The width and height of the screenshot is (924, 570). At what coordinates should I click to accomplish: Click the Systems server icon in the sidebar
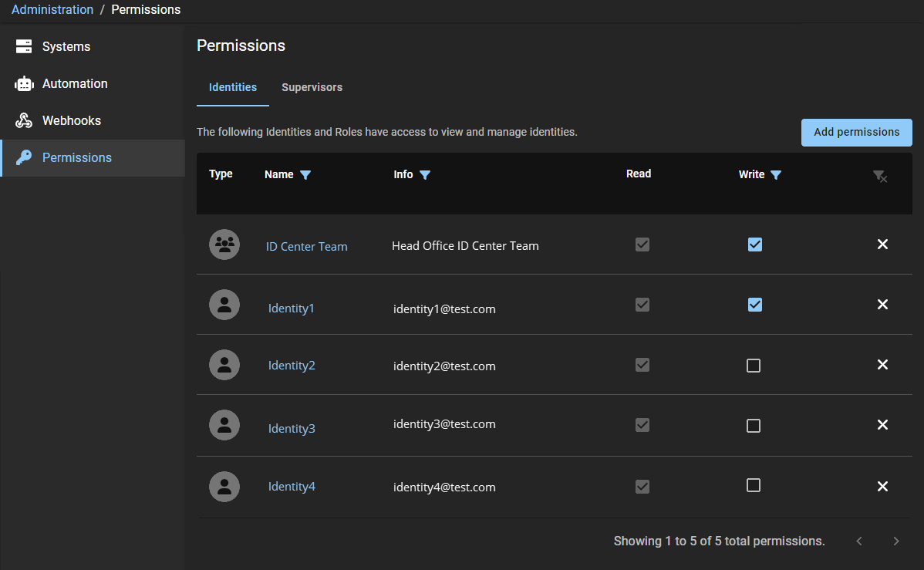(x=24, y=46)
